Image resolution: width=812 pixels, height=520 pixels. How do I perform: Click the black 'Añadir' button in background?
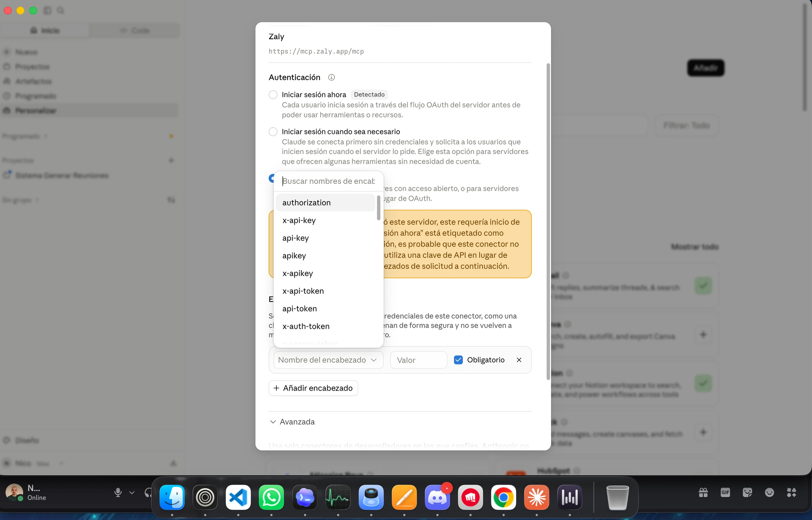[705, 68]
